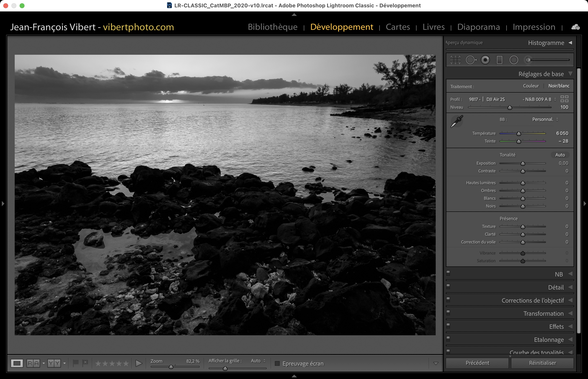Choose the Graduated filter tool
The width and height of the screenshot is (588, 379).
(499, 60)
